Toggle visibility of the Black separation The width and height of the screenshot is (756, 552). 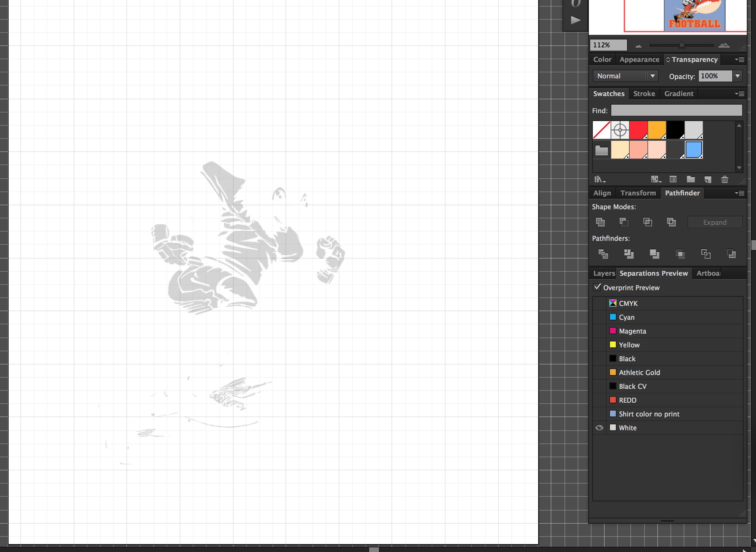click(x=599, y=359)
